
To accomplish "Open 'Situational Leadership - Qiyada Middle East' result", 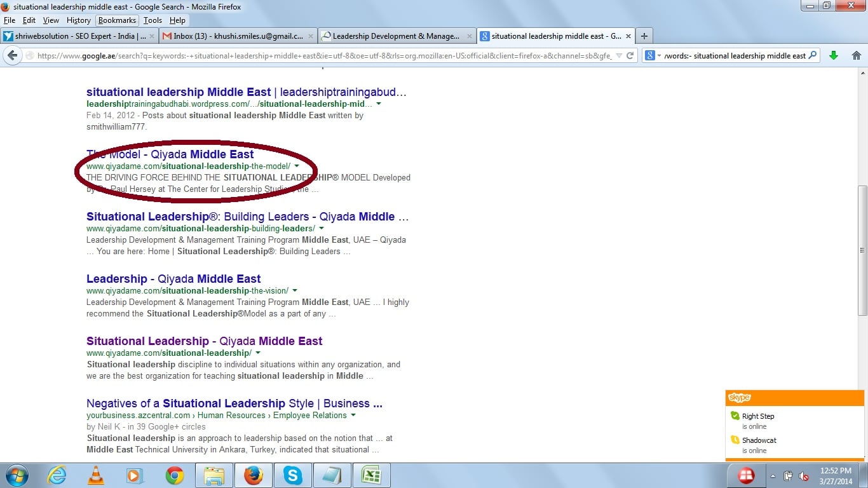I will [x=205, y=341].
